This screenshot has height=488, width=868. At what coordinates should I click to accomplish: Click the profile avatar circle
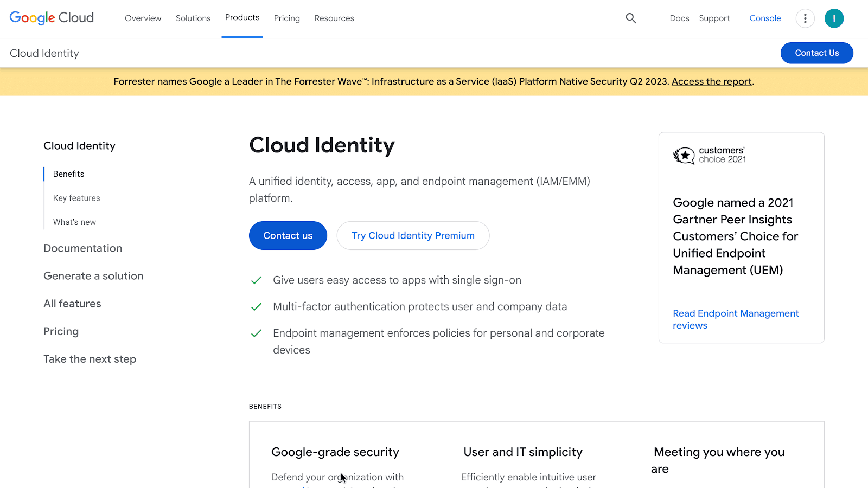click(834, 18)
